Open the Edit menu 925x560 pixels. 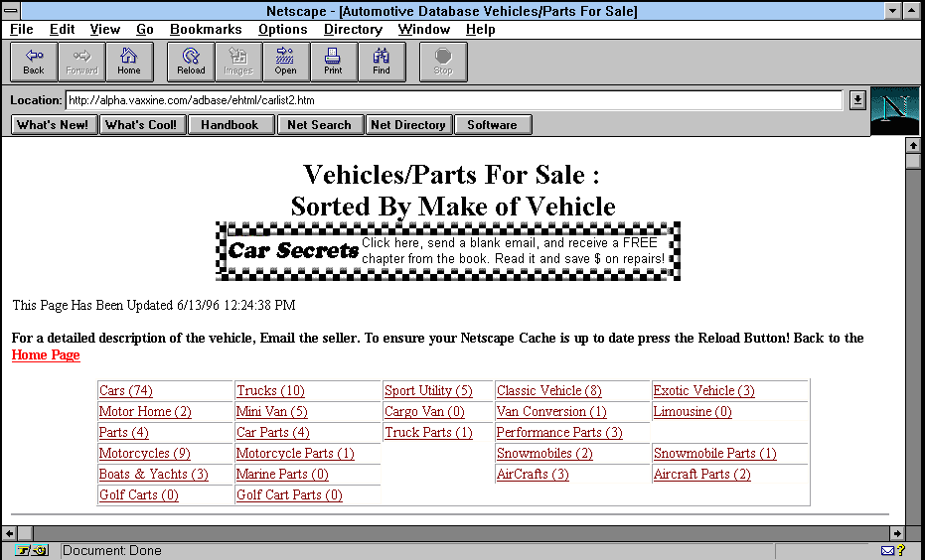point(62,30)
